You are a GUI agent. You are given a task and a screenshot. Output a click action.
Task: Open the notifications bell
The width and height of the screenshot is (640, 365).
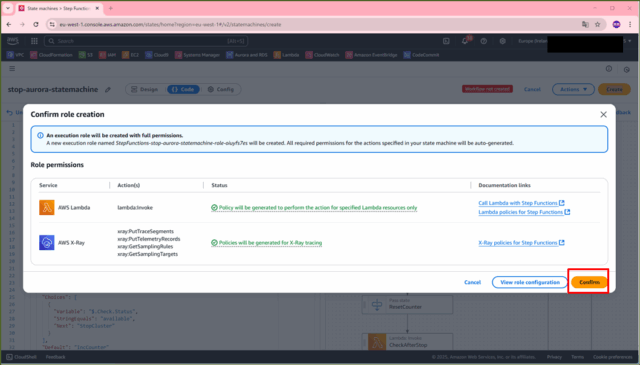pos(465,41)
